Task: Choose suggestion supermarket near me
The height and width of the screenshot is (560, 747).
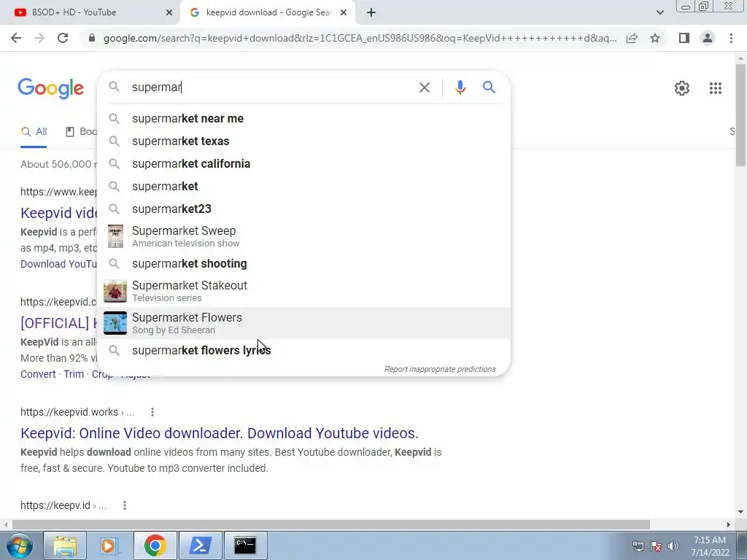Action: 304,119
